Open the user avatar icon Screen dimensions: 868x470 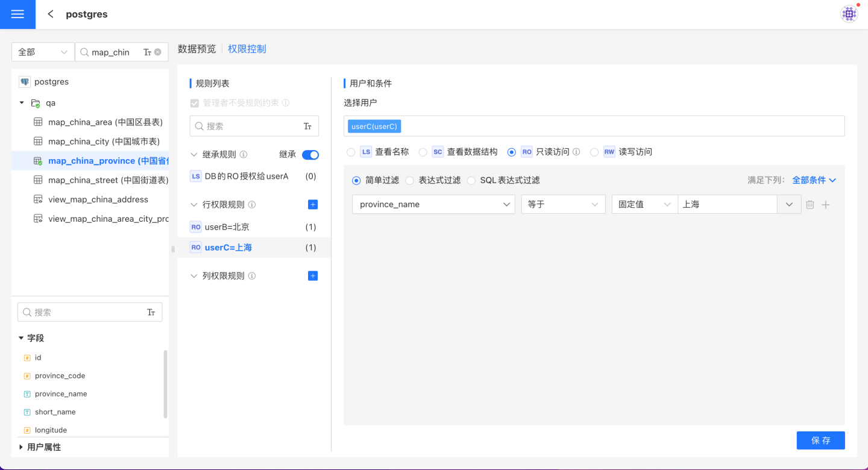[849, 14]
